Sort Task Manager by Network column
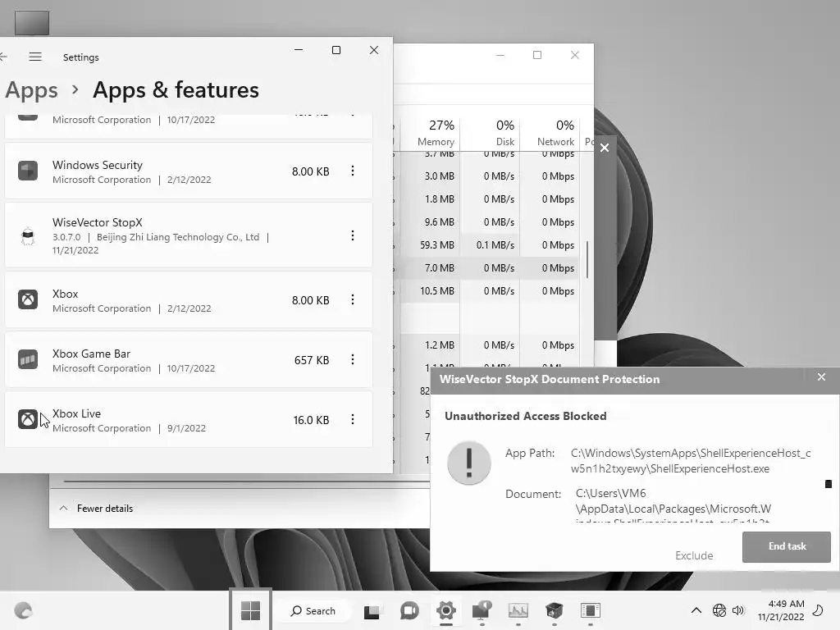Image resolution: width=840 pixels, height=630 pixels. click(550, 133)
